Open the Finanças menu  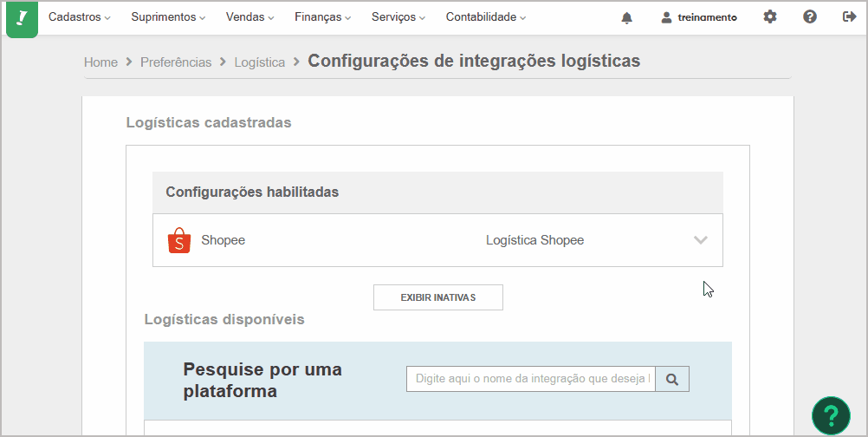point(323,17)
